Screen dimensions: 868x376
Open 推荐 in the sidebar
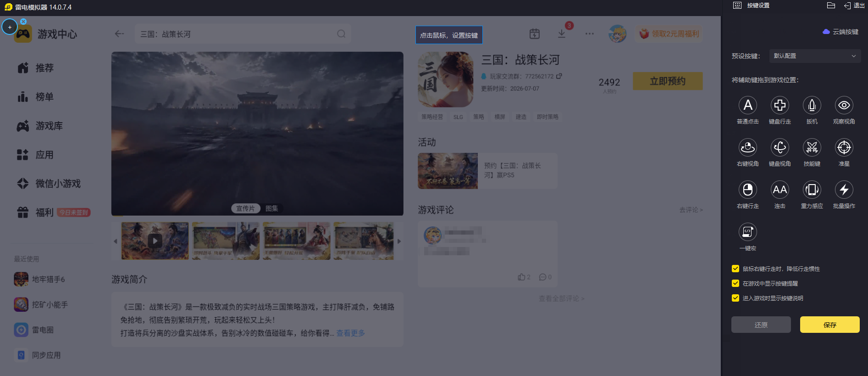click(36, 68)
